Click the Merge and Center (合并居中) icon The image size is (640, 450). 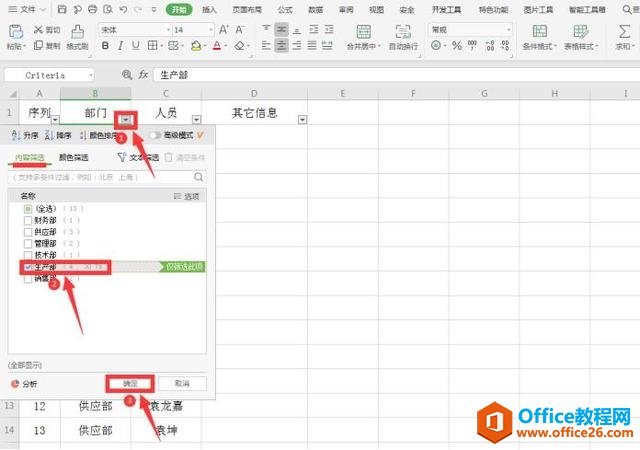(x=363, y=32)
